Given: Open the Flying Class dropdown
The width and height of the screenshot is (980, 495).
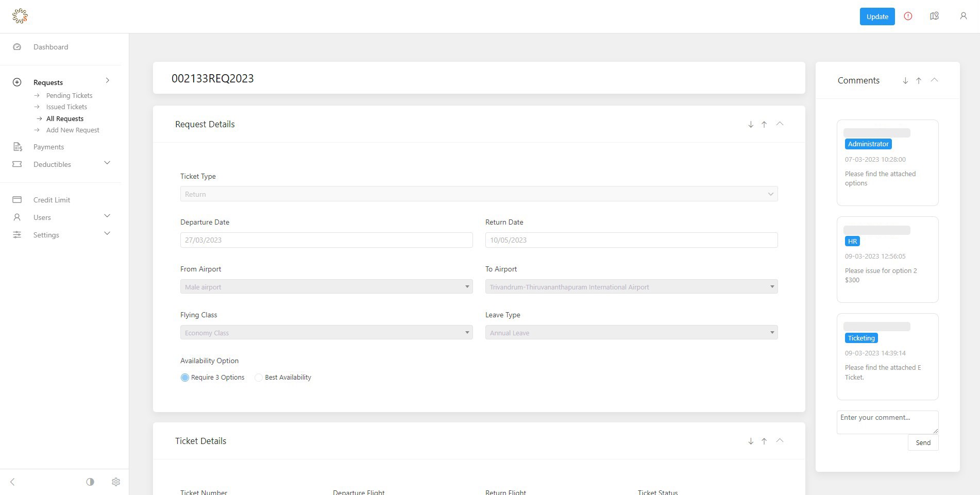Looking at the screenshot, I should [326, 333].
